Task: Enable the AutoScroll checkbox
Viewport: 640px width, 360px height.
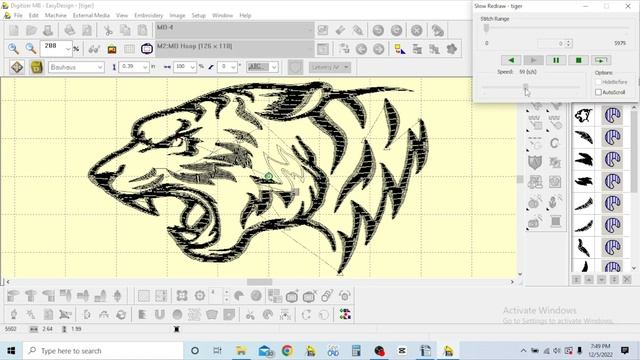Action: (598, 92)
